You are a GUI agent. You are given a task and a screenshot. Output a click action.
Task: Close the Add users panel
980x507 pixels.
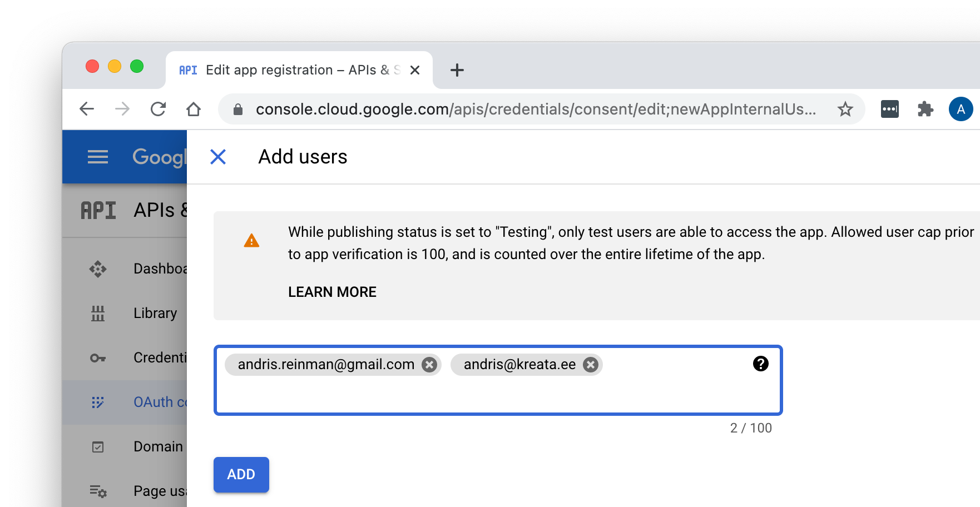(219, 157)
